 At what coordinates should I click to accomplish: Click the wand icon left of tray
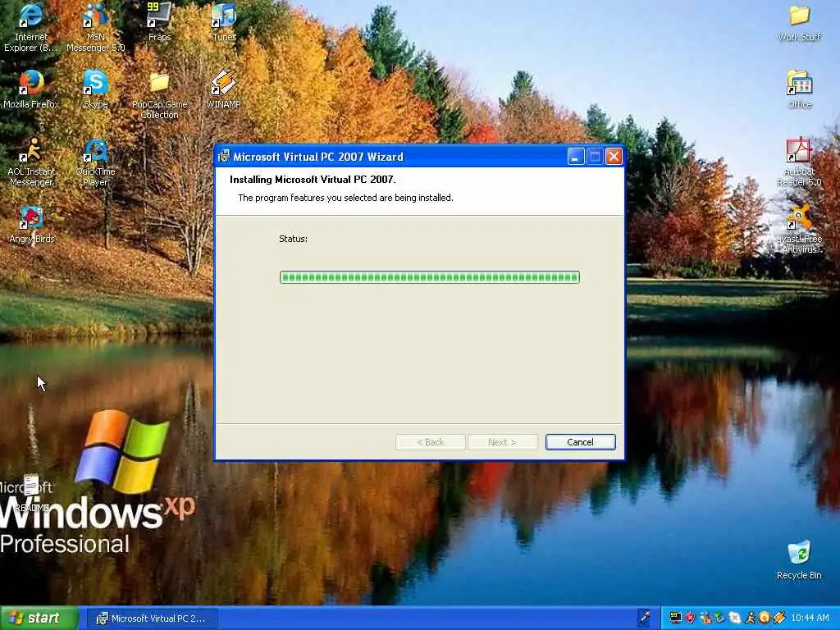click(x=645, y=618)
